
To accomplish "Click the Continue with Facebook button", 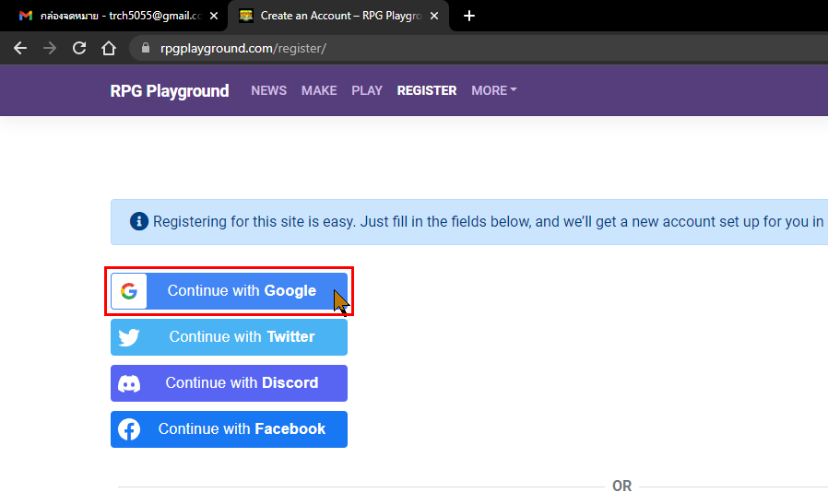I will 230,429.
